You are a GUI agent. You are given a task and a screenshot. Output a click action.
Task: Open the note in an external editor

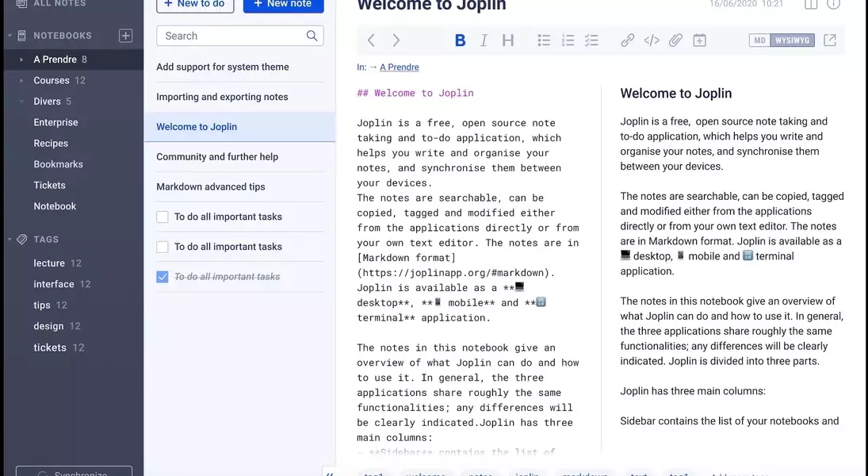[x=829, y=40]
